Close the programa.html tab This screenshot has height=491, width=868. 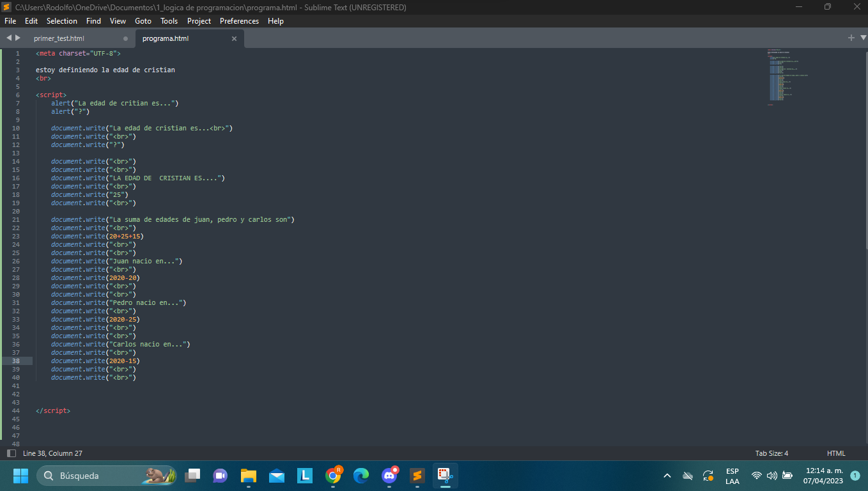(x=234, y=38)
